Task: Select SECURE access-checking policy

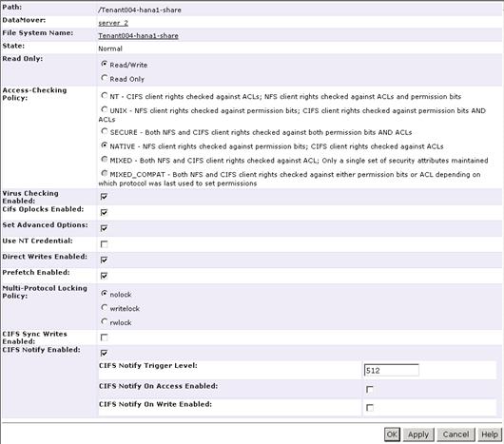Action: click(105, 131)
